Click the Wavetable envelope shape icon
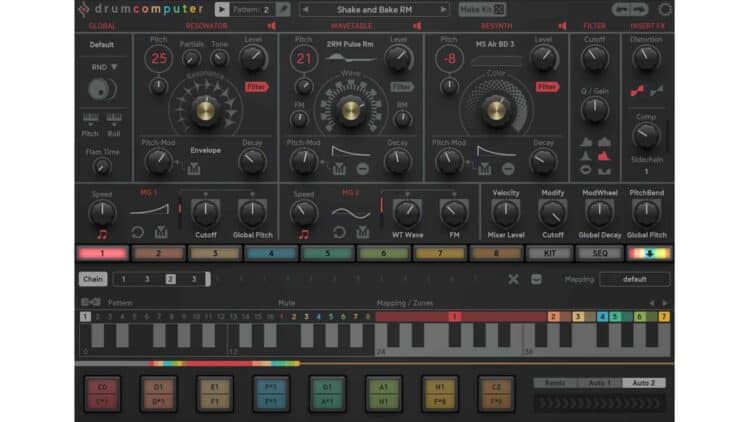The height and width of the screenshot is (422, 750). (x=339, y=168)
